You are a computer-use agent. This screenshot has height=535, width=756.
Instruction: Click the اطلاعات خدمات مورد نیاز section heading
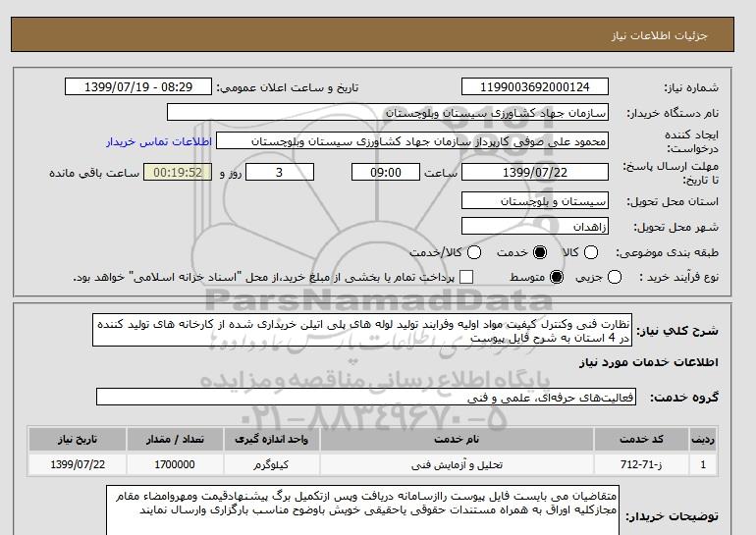coord(648,362)
